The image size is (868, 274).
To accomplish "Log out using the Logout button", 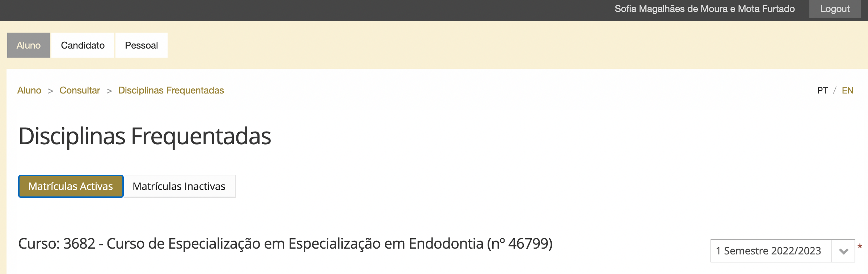I will click(834, 9).
